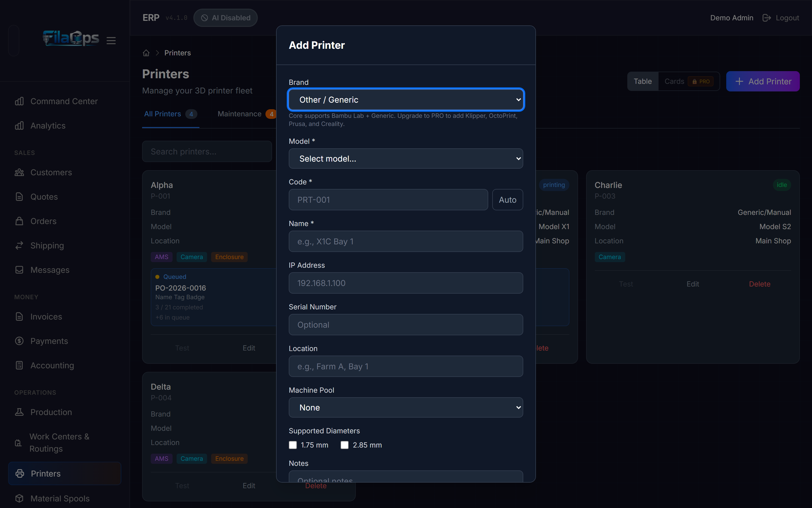This screenshot has height=508, width=812.
Task: Click the Enclosure tag on Alpha card
Action: 229,257
